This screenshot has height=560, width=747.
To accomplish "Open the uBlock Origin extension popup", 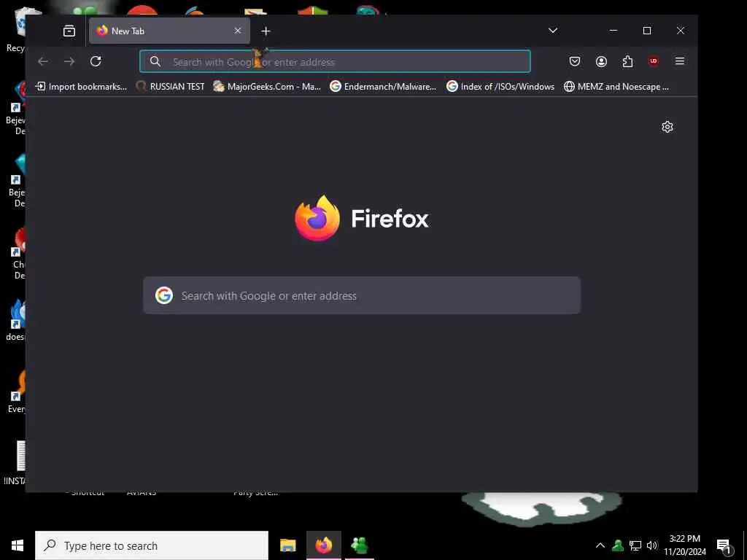I will coord(654,61).
